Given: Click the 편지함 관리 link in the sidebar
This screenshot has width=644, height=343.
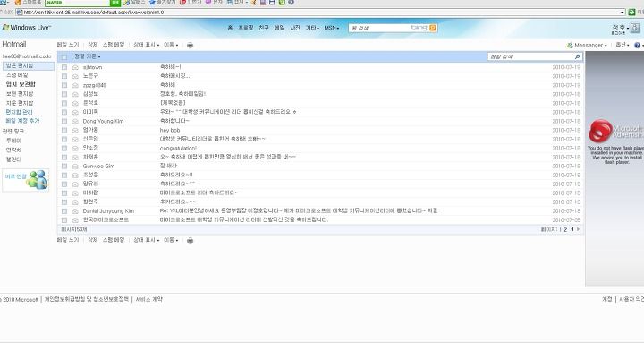Looking at the screenshot, I should (19, 112).
